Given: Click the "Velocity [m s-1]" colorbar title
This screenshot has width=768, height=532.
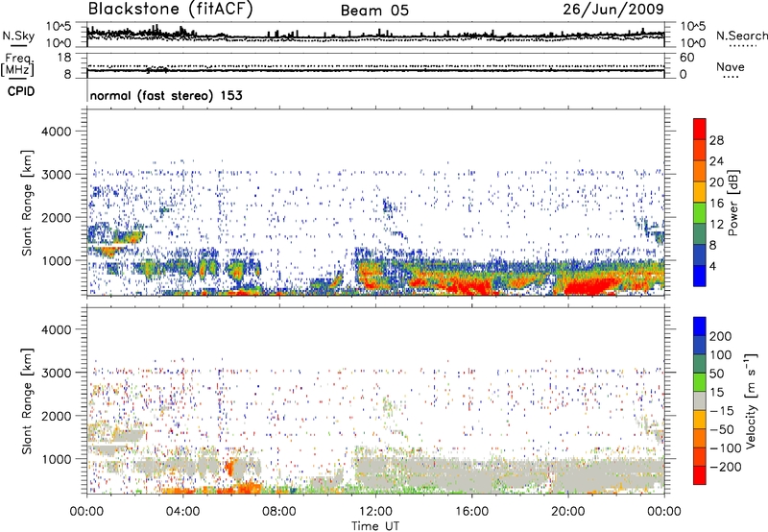Looking at the screenshot, I should 751,400.
